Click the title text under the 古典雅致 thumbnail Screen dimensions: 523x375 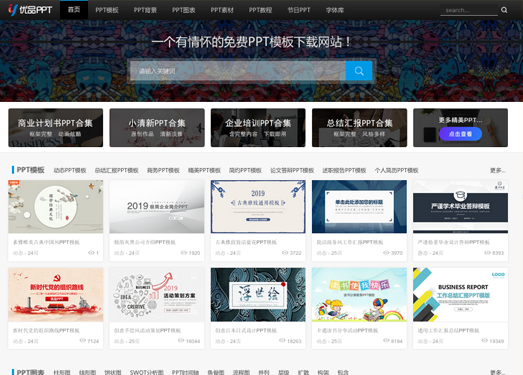point(246,242)
